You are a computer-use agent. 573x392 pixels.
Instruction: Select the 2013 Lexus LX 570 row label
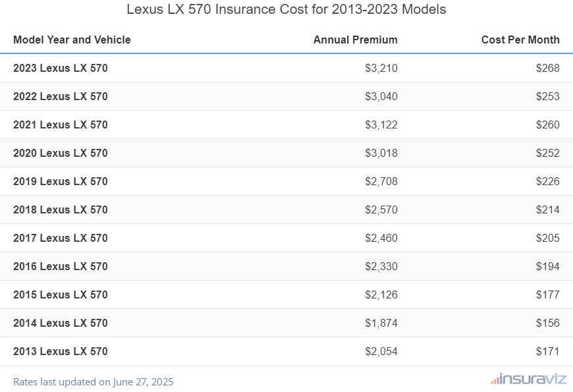click(x=61, y=351)
